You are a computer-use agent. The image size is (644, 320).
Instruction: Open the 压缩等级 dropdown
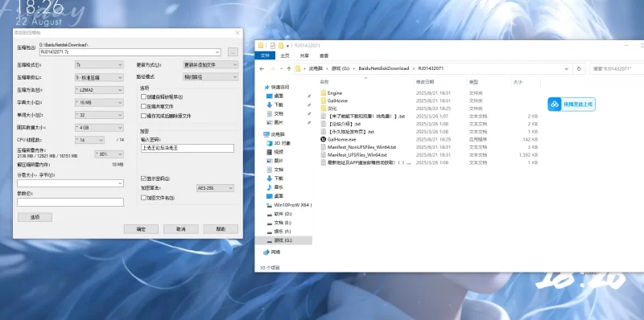point(99,77)
